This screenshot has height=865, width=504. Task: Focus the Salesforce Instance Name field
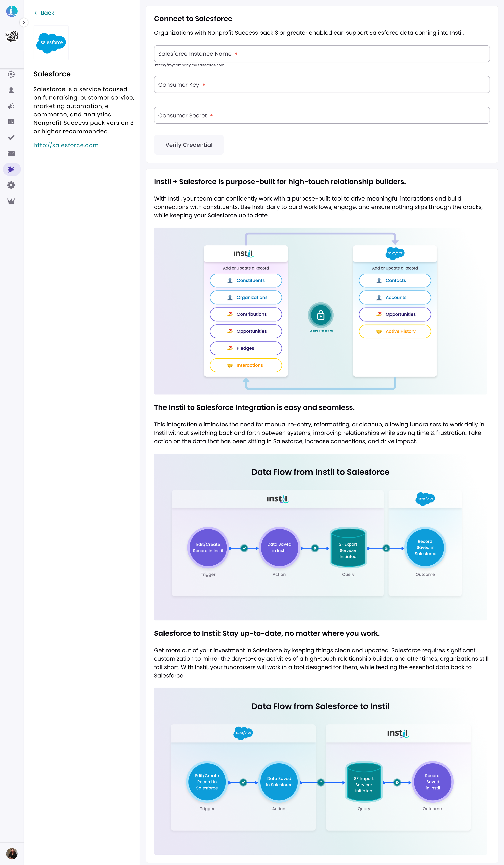pos(322,54)
